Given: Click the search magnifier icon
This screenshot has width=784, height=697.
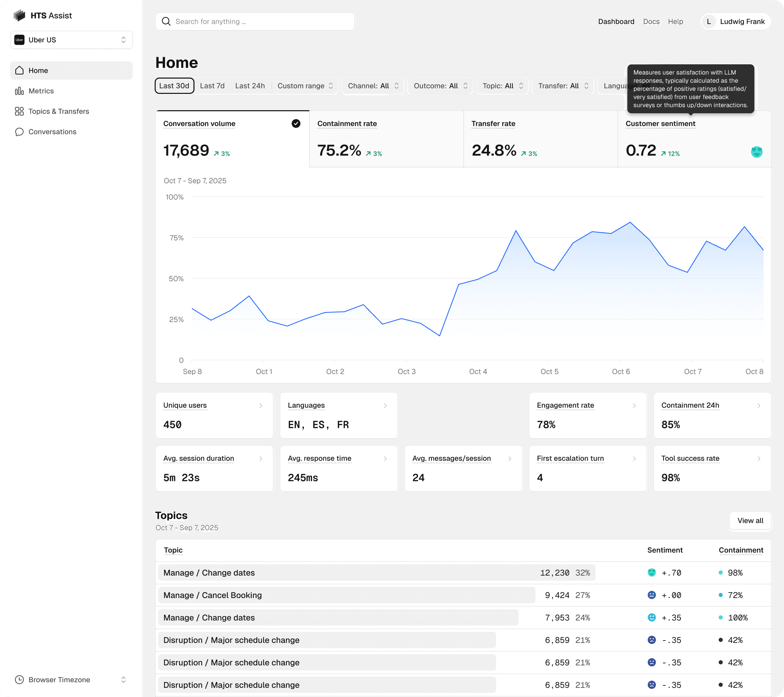Looking at the screenshot, I should (x=166, y=21).
